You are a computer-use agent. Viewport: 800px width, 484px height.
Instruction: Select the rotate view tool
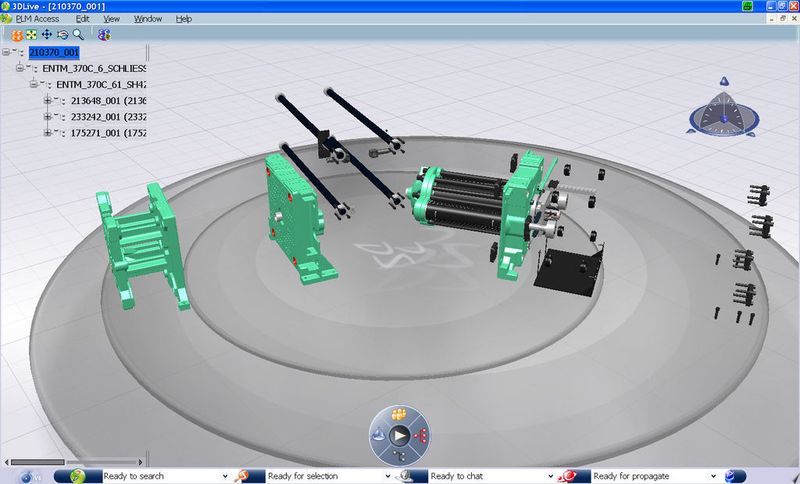[x=62, y=35]
